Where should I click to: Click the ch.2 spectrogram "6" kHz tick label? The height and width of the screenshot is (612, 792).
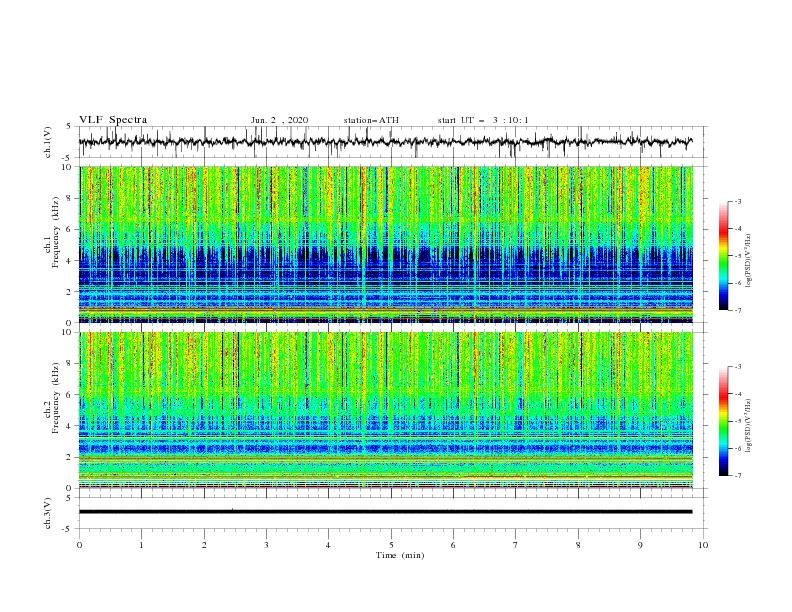tap(69, 395)
